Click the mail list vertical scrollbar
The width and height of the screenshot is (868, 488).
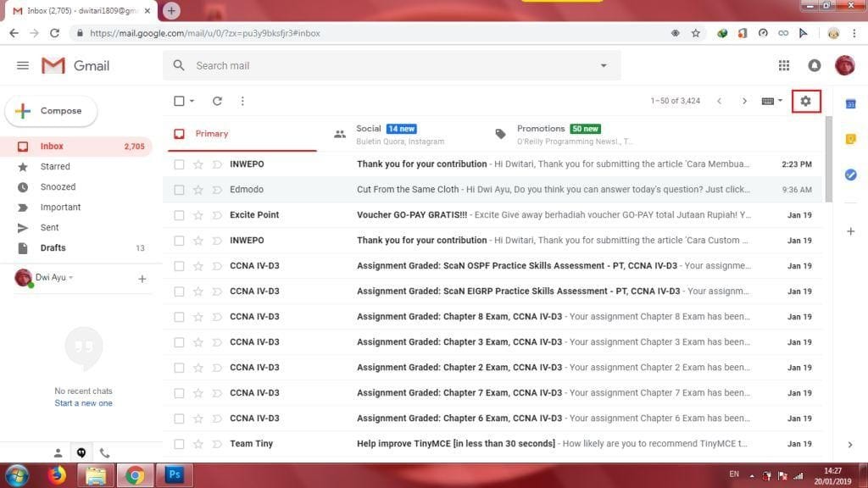(828, 159)
